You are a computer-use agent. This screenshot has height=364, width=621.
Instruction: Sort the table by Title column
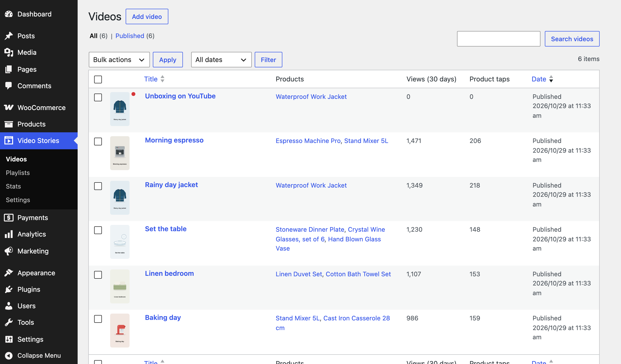151,79
